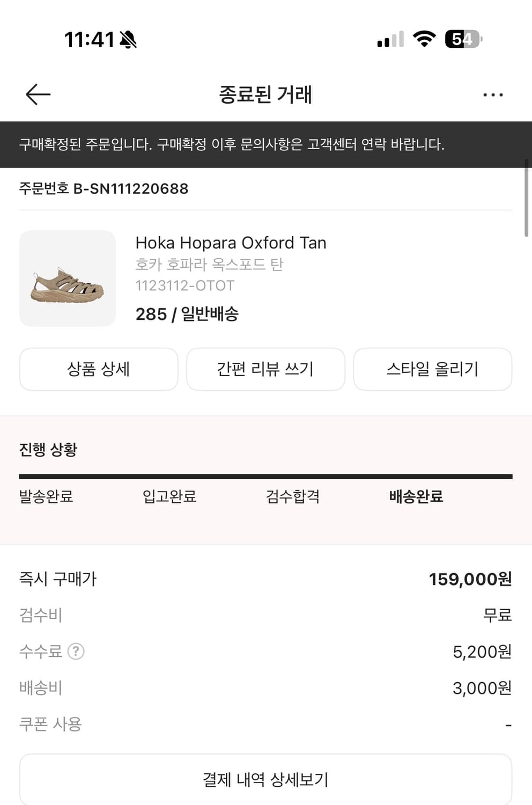Select the 입고완료 progress step

click(169, 496)
